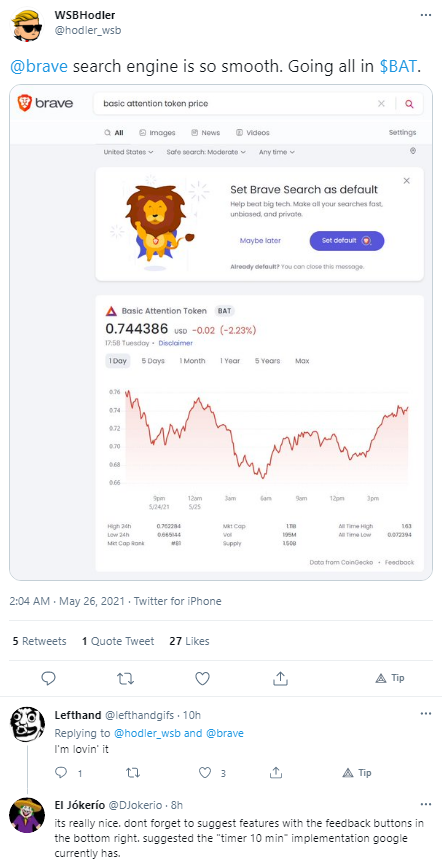442x866 pixels.
Task: Open more options on El Jókerío's reply
Action: [x=425, y=804]
